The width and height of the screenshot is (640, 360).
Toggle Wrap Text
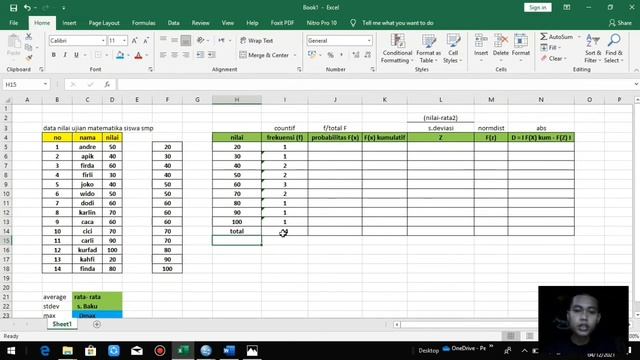click(x=256, y=40)
